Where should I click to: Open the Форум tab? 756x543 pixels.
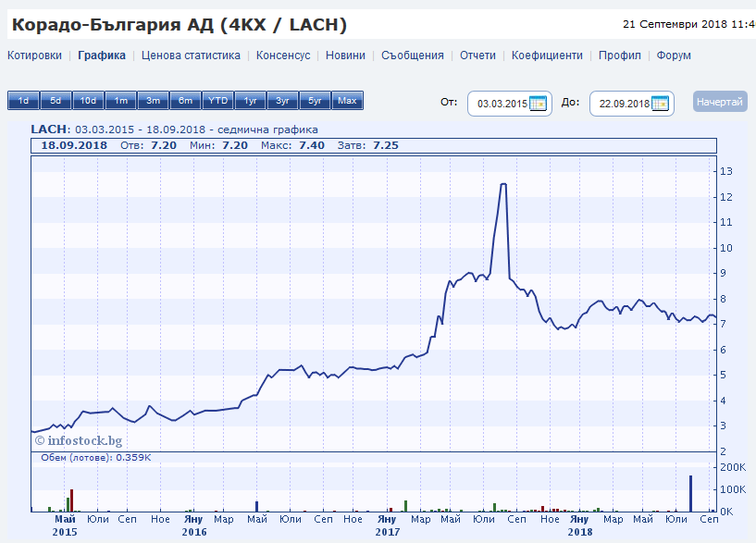tap(674, 56)
